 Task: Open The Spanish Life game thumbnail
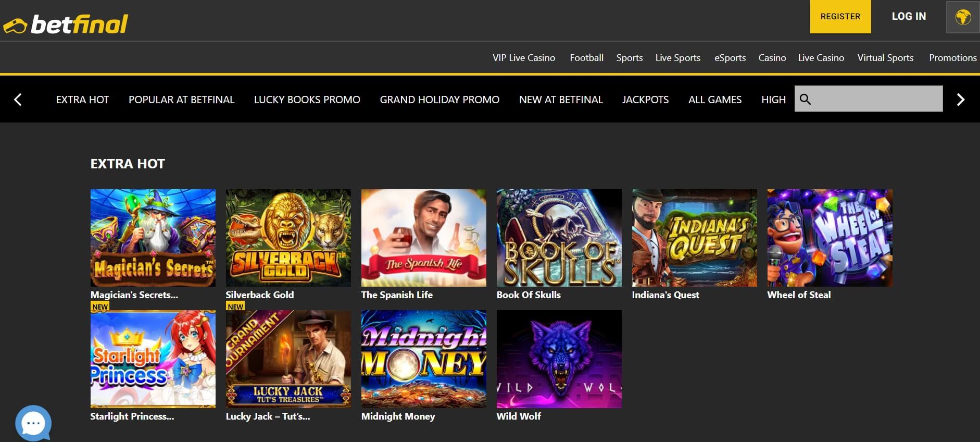point(424,238)
